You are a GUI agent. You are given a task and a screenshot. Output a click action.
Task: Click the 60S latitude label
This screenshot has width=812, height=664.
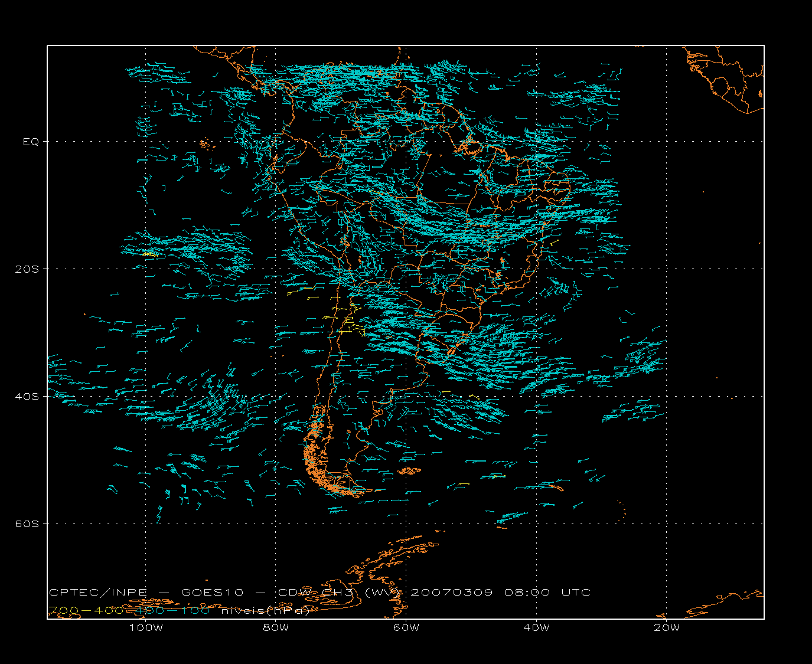27,524
